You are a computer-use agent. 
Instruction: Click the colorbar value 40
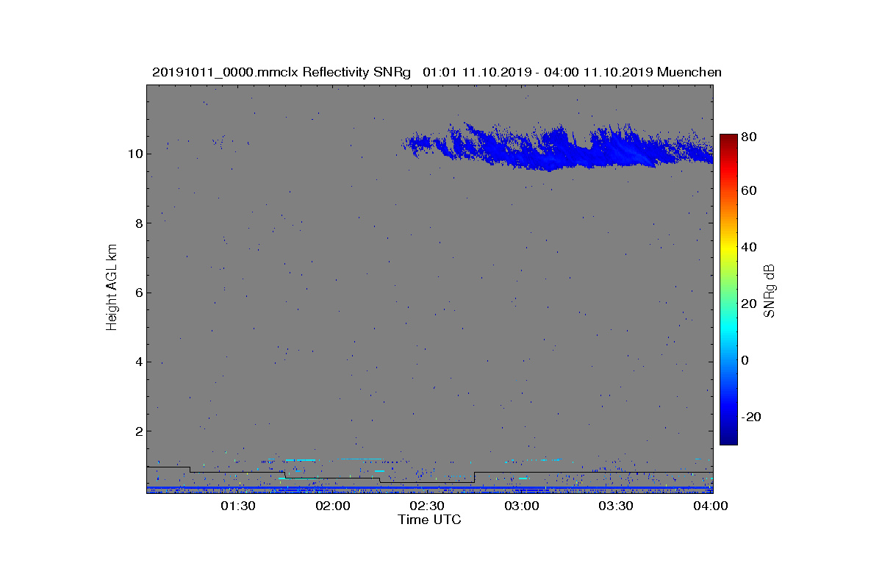[x=750, y=247]
